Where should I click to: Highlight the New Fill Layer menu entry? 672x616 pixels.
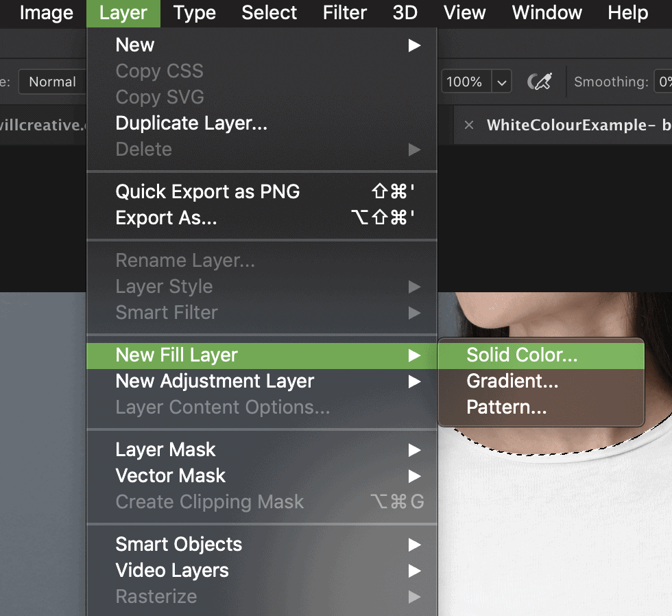[262, 355]
